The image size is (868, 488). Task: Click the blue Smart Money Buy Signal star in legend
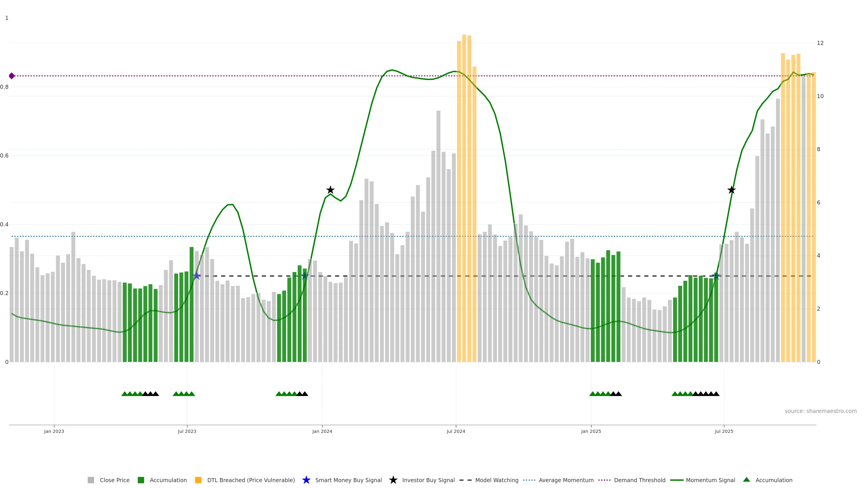click(x=306, y=480)
